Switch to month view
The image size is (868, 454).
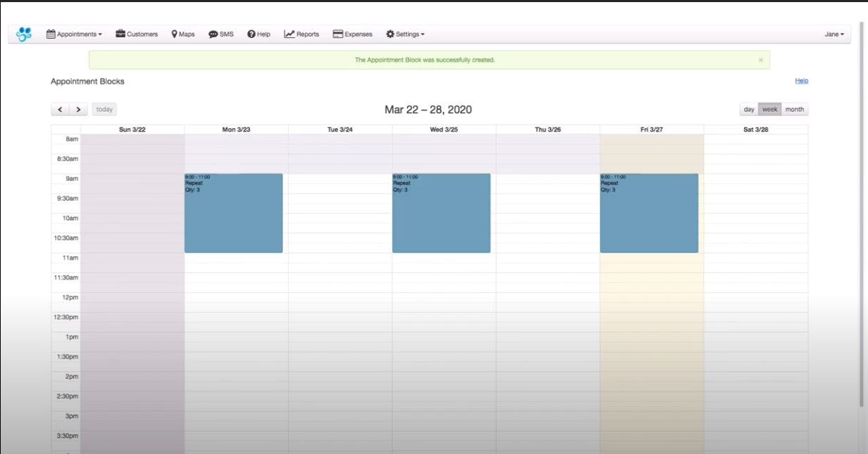tap(794, 109)
